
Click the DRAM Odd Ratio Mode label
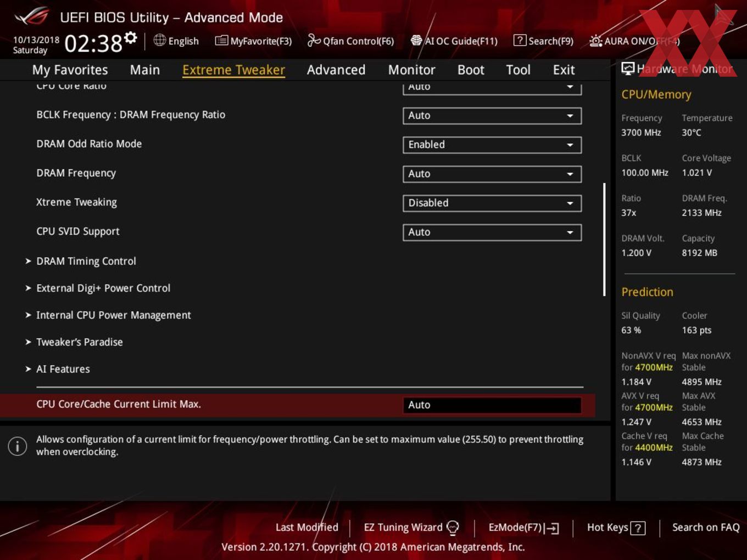[89, 144]
